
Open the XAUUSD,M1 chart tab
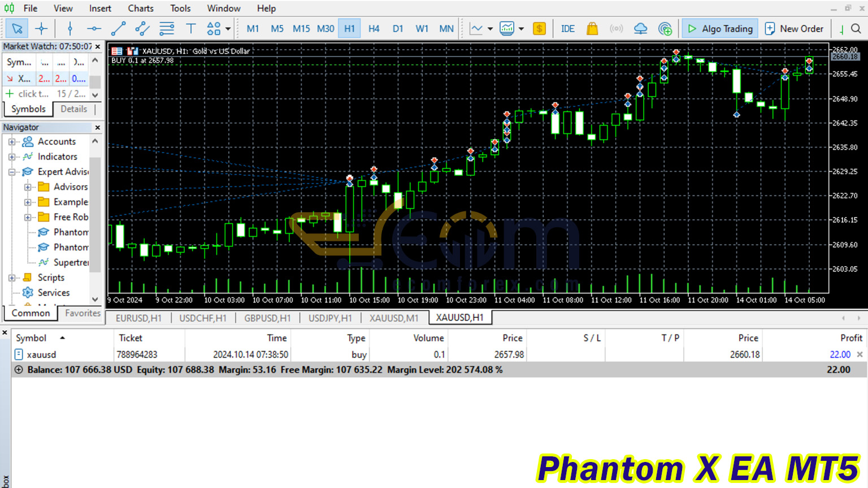[x=394, y=318]
